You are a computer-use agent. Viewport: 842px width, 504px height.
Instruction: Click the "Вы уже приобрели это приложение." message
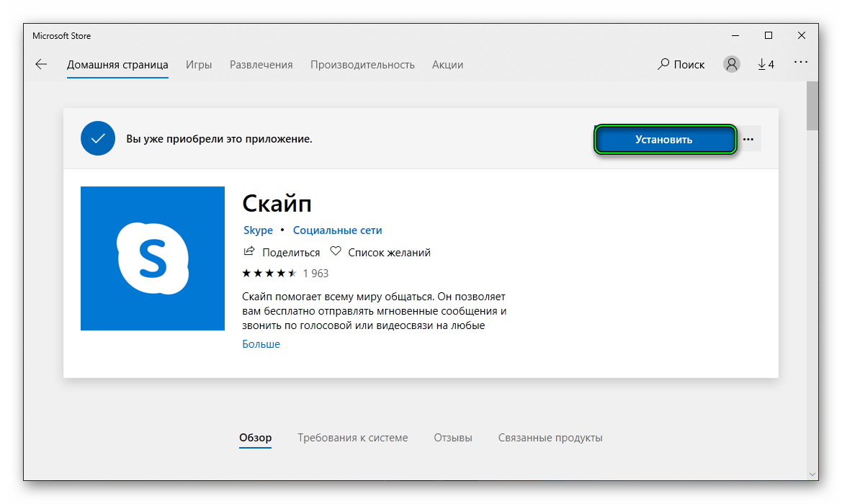coord(219,139)
